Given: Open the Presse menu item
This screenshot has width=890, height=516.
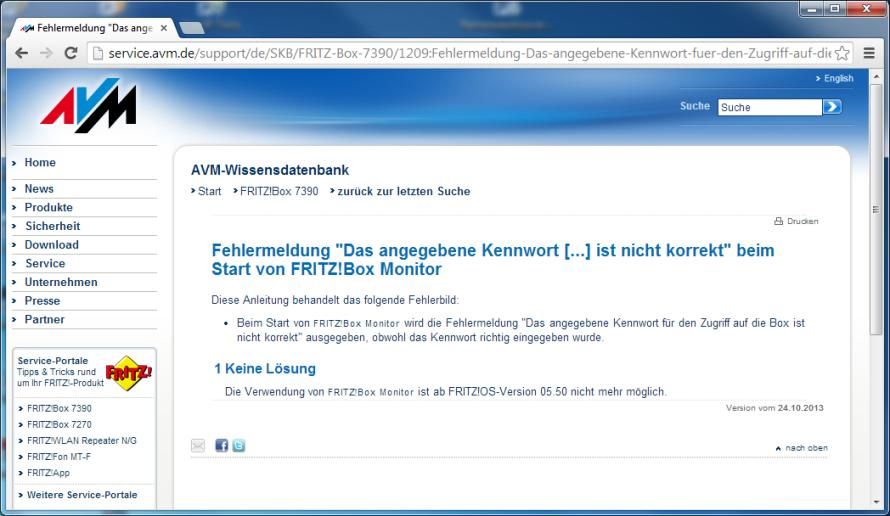Looking at the screenshot, I should pyautogui.click(x=42, y=301).
